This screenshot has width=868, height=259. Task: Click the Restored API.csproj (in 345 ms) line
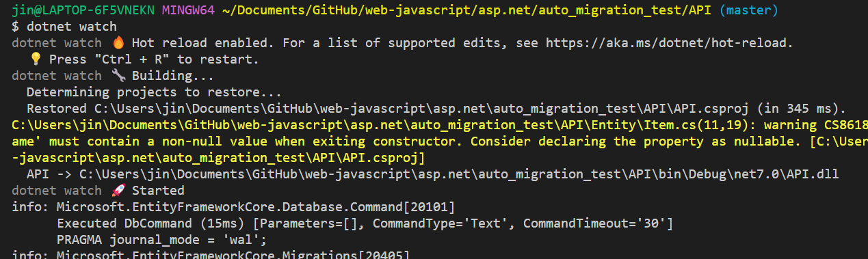(x=436, y=109)
